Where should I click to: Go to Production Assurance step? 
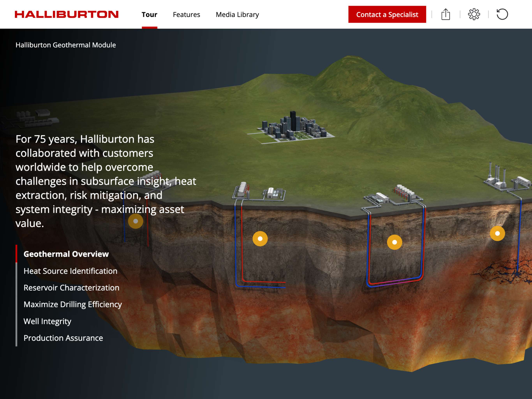click(63, 338)
